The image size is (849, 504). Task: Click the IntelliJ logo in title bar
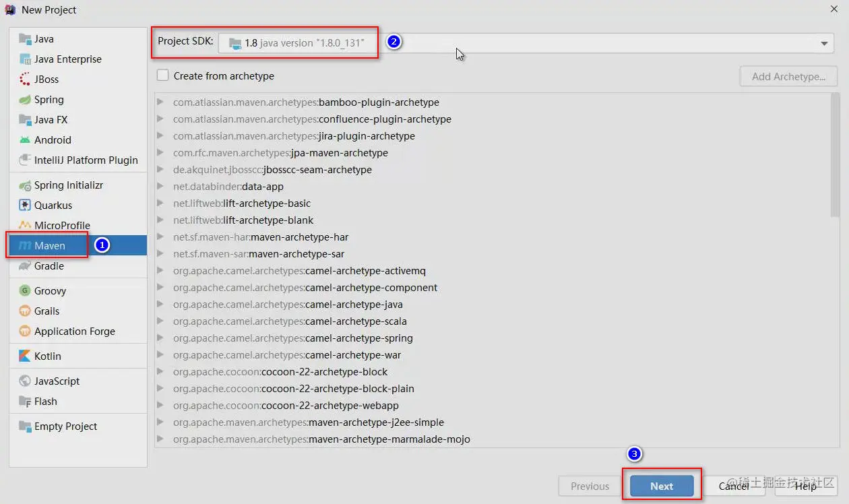[11, 9]
